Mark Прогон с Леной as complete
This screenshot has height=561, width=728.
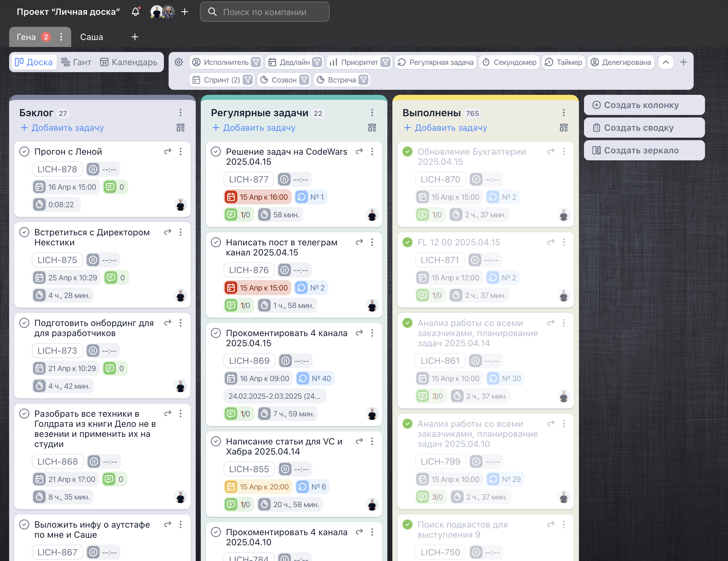pos(24,151)
